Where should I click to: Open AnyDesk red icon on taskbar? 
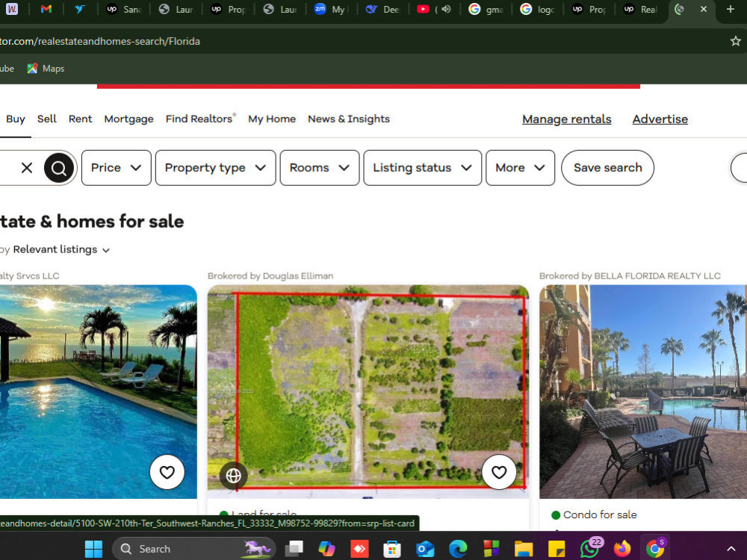tap(359, 549)
